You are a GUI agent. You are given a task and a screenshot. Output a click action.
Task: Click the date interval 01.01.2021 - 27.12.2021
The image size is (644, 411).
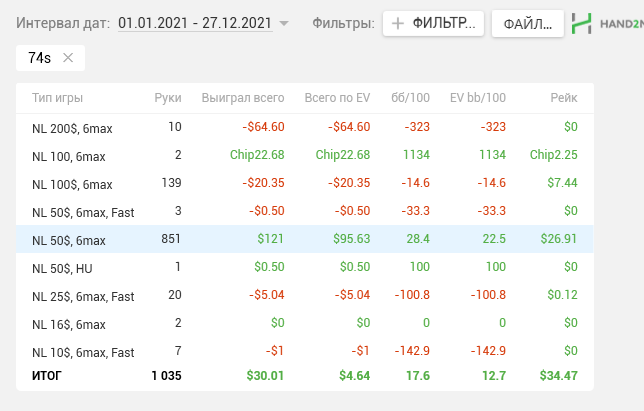(194, 22)
